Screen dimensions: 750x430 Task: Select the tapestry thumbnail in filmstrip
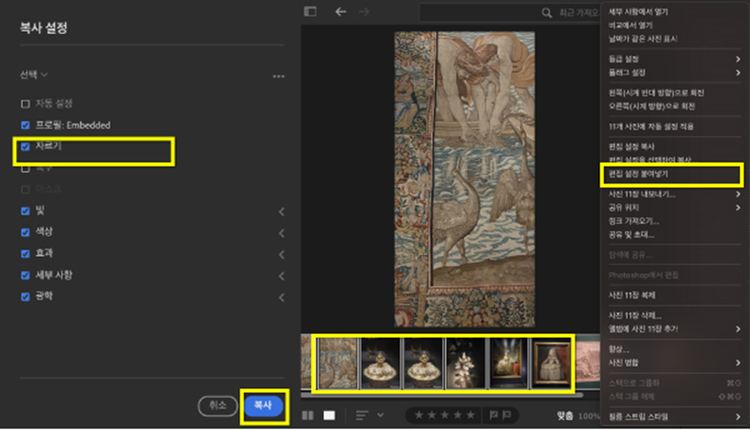pos(338,363)
